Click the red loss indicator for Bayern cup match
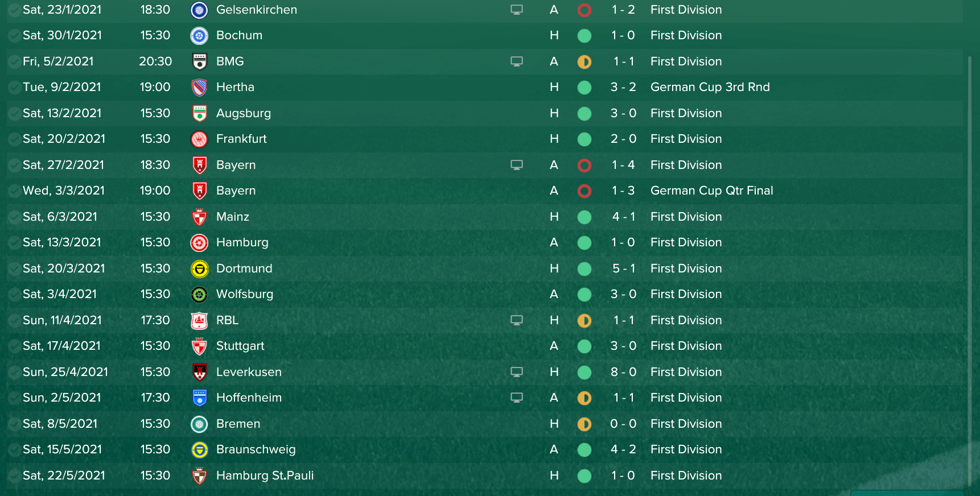 pyautogui.click(x=584, y=191)
